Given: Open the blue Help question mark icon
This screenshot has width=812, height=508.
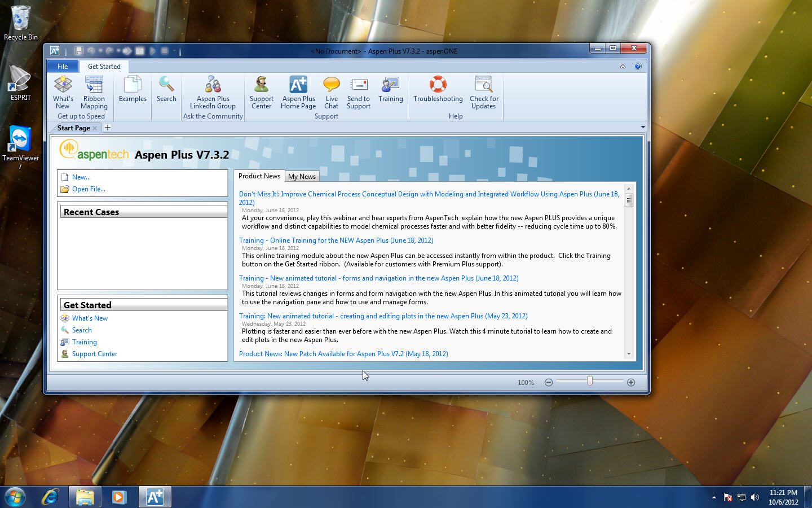Looking at the screenshot, I should point(638,66).
